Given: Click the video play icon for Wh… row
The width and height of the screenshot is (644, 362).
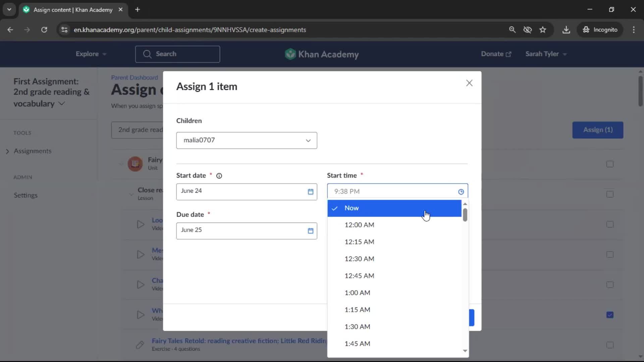Looking at the screenshot, I should [x=141, y=315].
